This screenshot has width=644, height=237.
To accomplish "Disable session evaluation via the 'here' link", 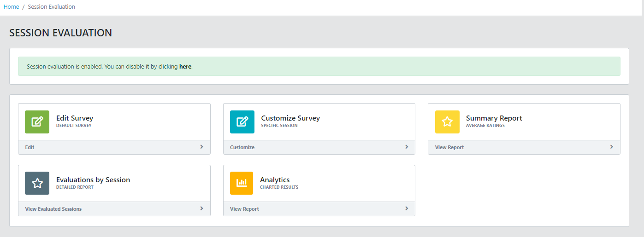I will pos(185,67).
